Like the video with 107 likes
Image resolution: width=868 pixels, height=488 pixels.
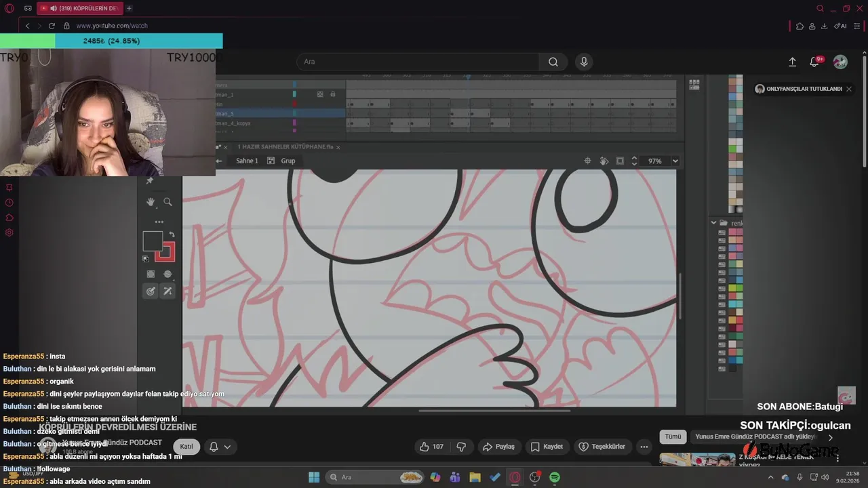click(431, 447)
